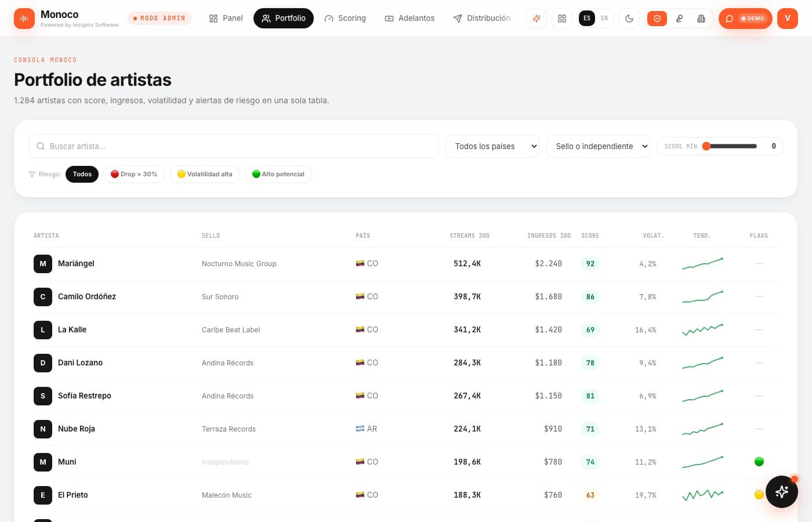Adjust the Score Min slider
The image size is (812, 522).
coord(730,146)
